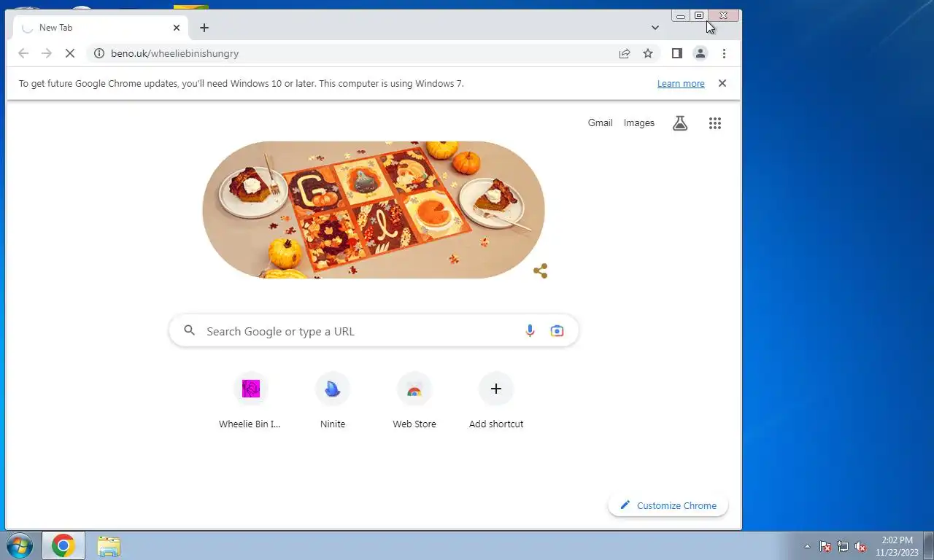This screenshot has height=560, width=934.
Task: Dismiss the Windows 7 update notice
Action: click(722, 83)
